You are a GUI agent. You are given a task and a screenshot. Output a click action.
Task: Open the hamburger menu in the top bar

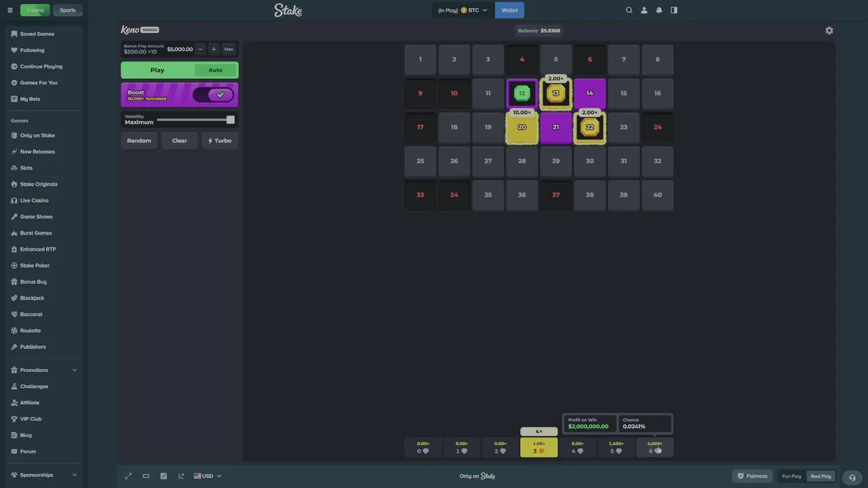[10, 10]
